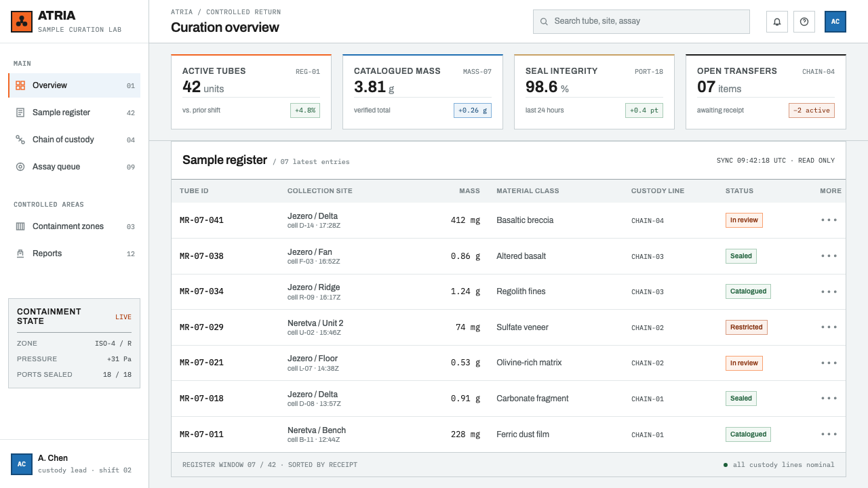Click the Catalogued badge for MR-07-034
Image resolution: width=868 pixels, height=488 pixels.
[748, 291]
